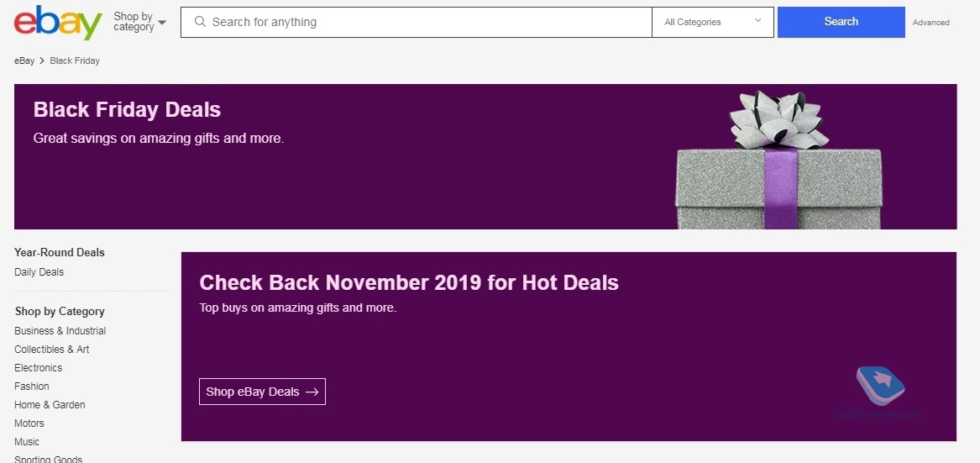Image resolution: width=980 pixels, height=463 pixels.
Task: Click the blue Search button
Action: (x=841, y=22)
